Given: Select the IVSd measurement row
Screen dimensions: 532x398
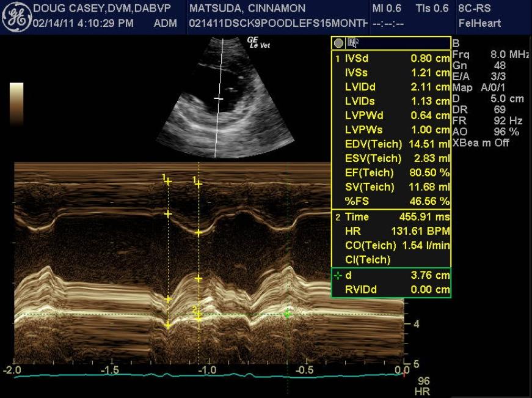Looking at the screenshot, I should (x=392, y=59).
